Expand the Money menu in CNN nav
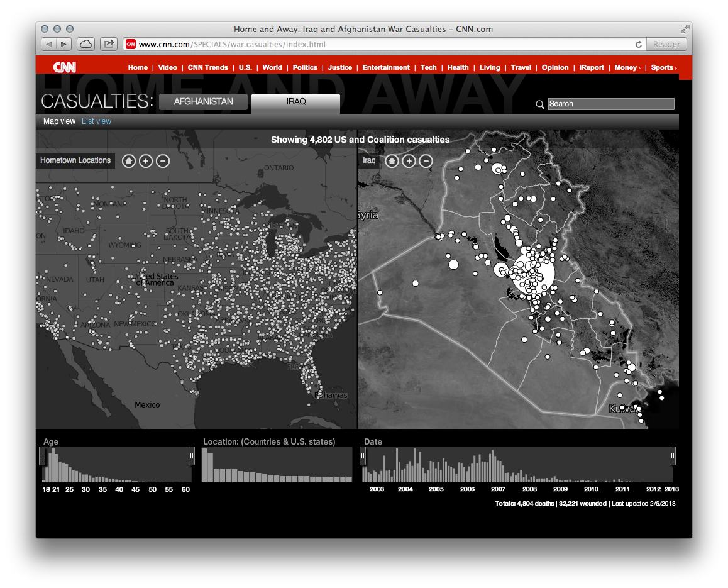 pyautogui.click(x=627, y=67)
